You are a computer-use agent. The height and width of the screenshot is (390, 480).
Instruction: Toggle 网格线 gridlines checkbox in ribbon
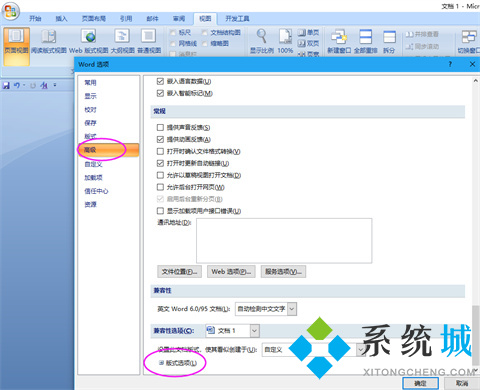(173, 44)
